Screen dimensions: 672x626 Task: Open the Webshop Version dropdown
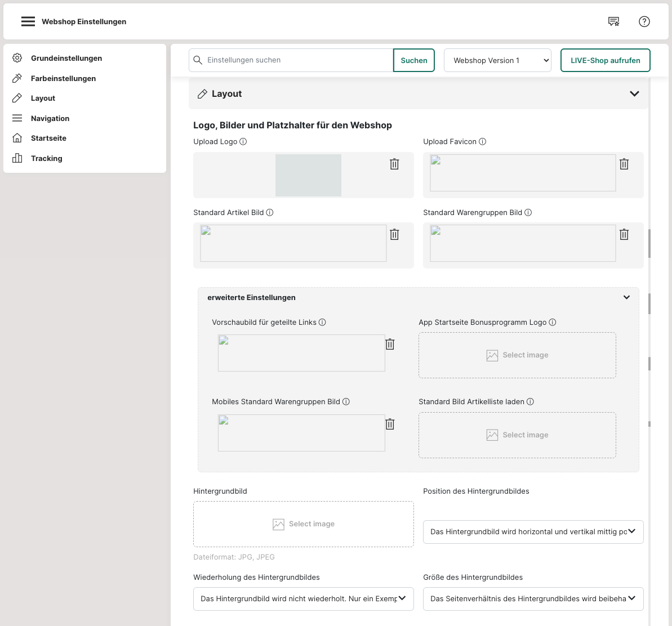(x=497, y=60)
